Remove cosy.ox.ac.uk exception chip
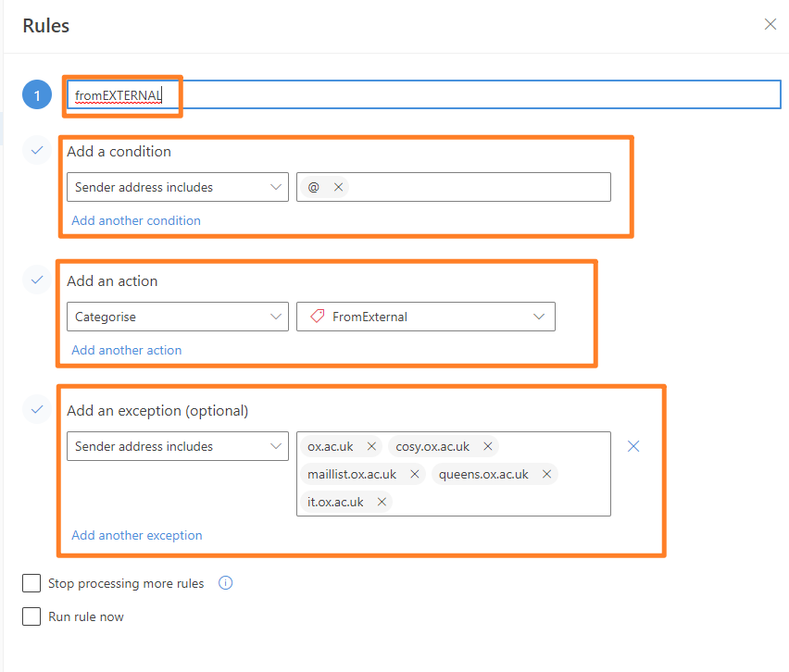789x672 pixels. pos(488,446)
